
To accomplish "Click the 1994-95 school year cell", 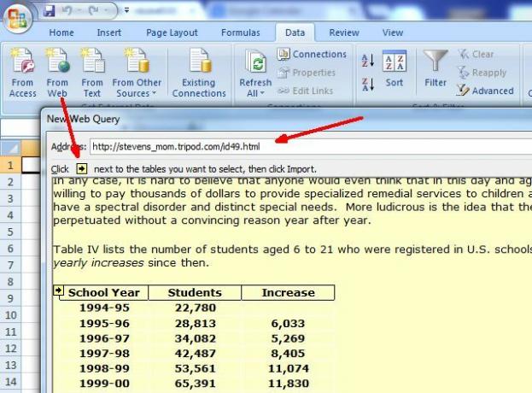I will tap(104, 308).
